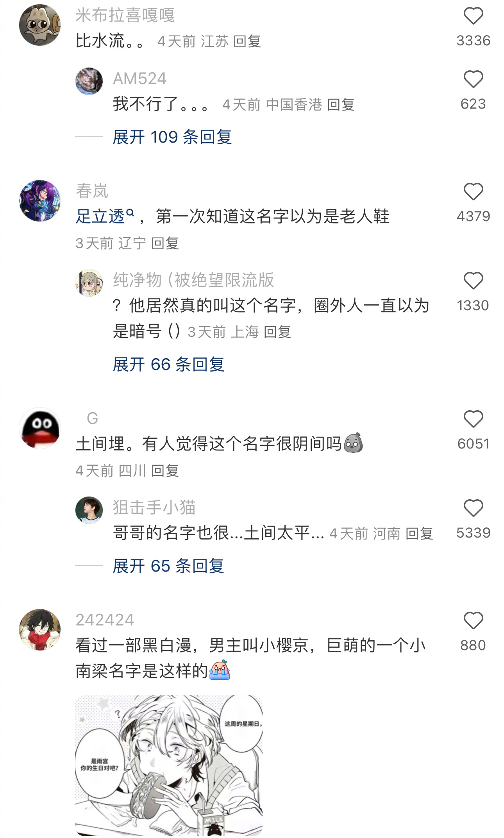Expand 65 replies under 狙击手小猫
Screen dimensions: 504x838
[x=168, y=566]
